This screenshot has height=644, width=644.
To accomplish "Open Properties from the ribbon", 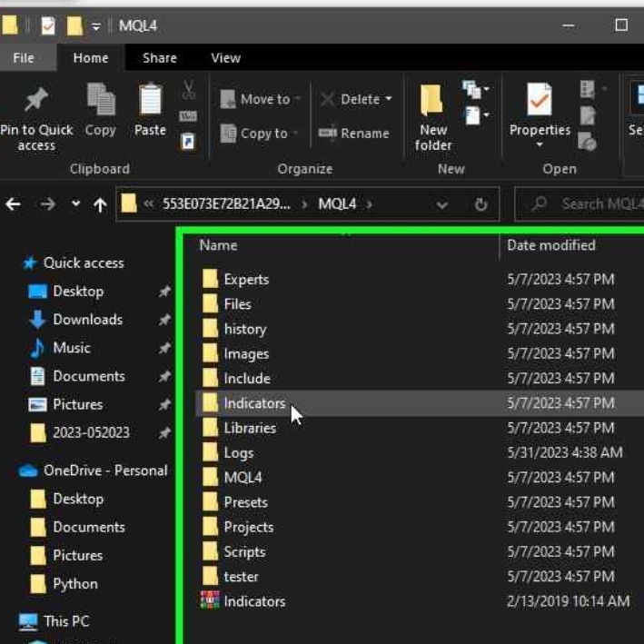I will point(539,114).
